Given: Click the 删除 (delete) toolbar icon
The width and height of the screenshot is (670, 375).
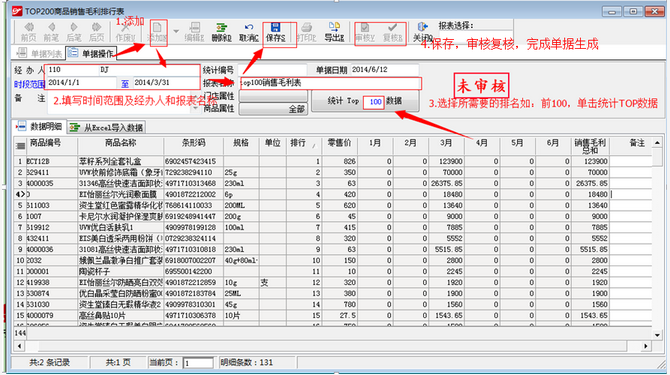Looking at the screenshot, I should 221,32.
